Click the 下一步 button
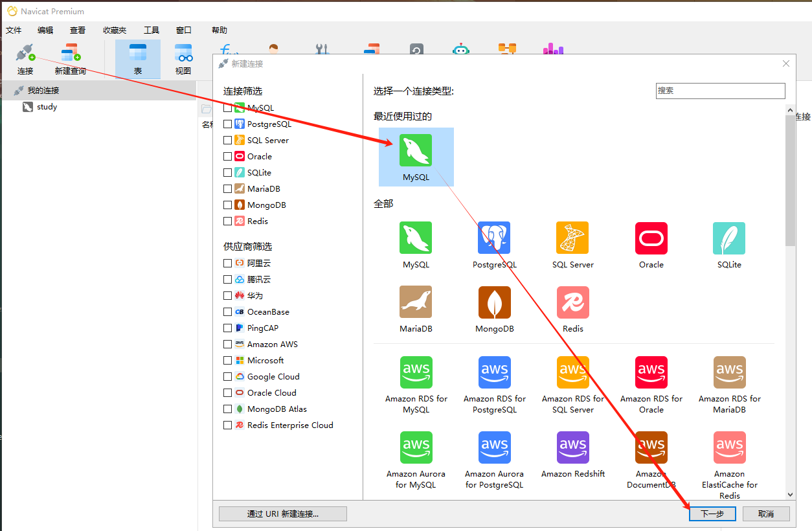The image size is (812, 531). 712,514
